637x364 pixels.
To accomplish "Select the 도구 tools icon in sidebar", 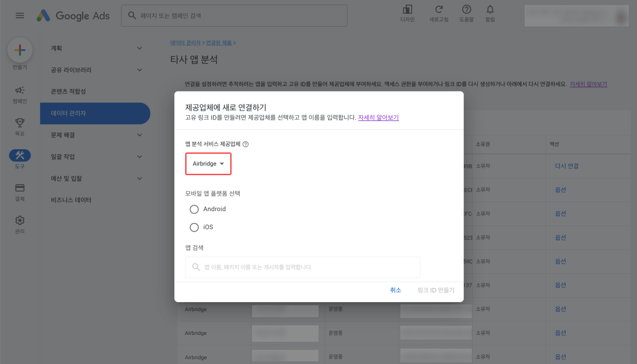I will 20,155.
